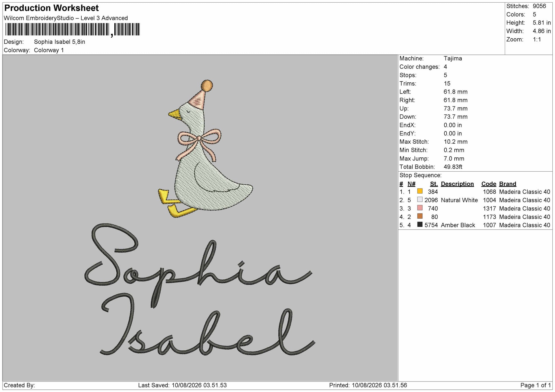The height and width of the screenshot is (392, 555).
Task: Click the Machine value 'Tajima'
Action: point(453,58)
